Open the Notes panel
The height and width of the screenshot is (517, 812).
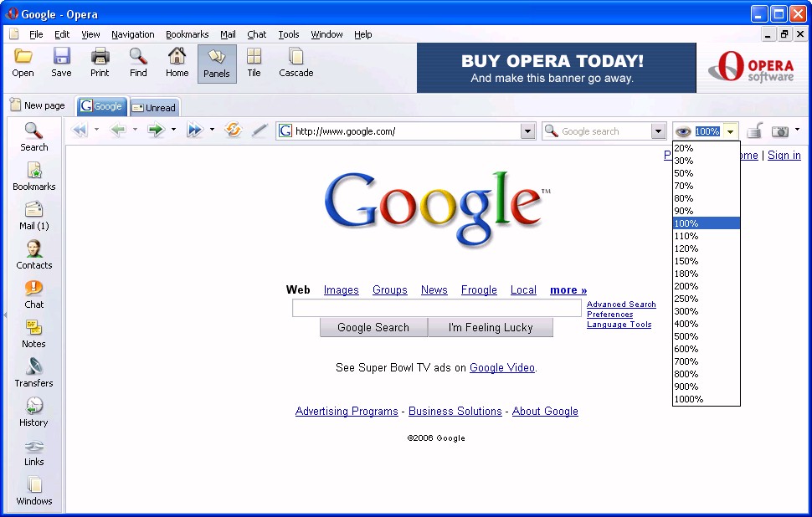tap(34, 333)
